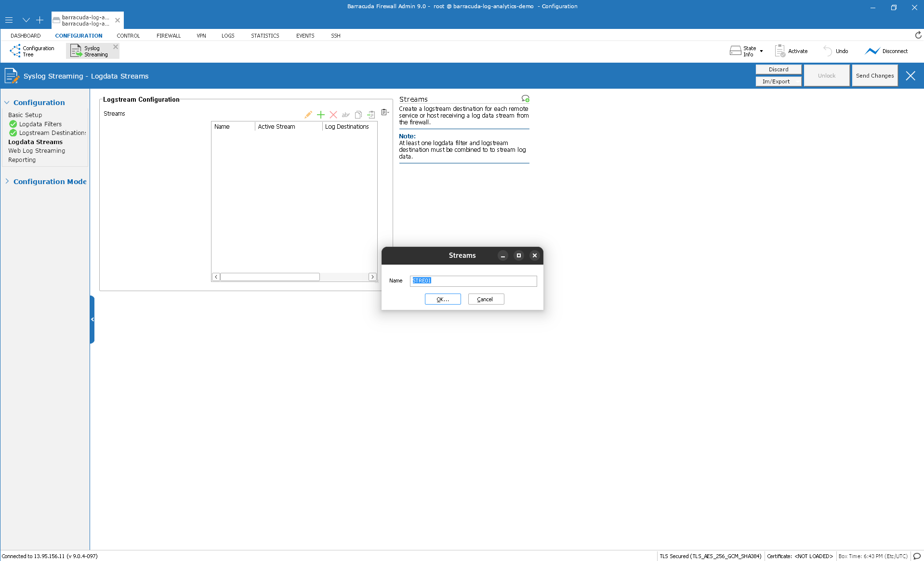
Task: Copy stream entry using copy icon
Action: click(x=358, y=115)
